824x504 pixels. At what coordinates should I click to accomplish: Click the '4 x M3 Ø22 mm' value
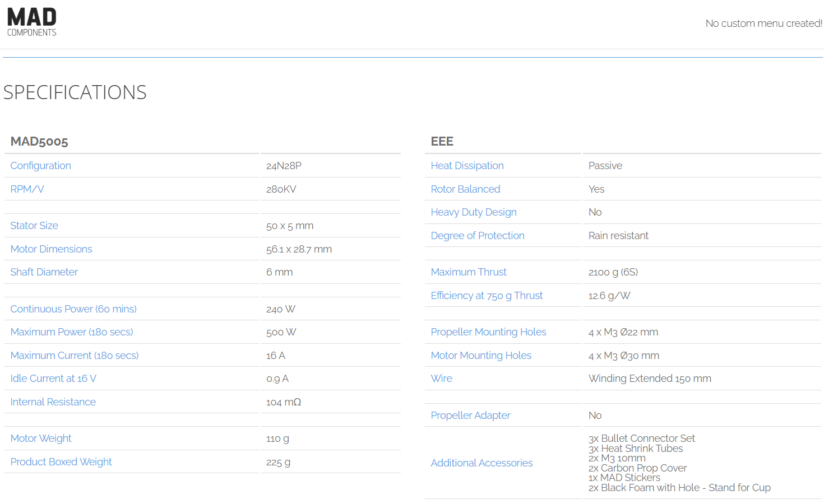pos(623,332)
